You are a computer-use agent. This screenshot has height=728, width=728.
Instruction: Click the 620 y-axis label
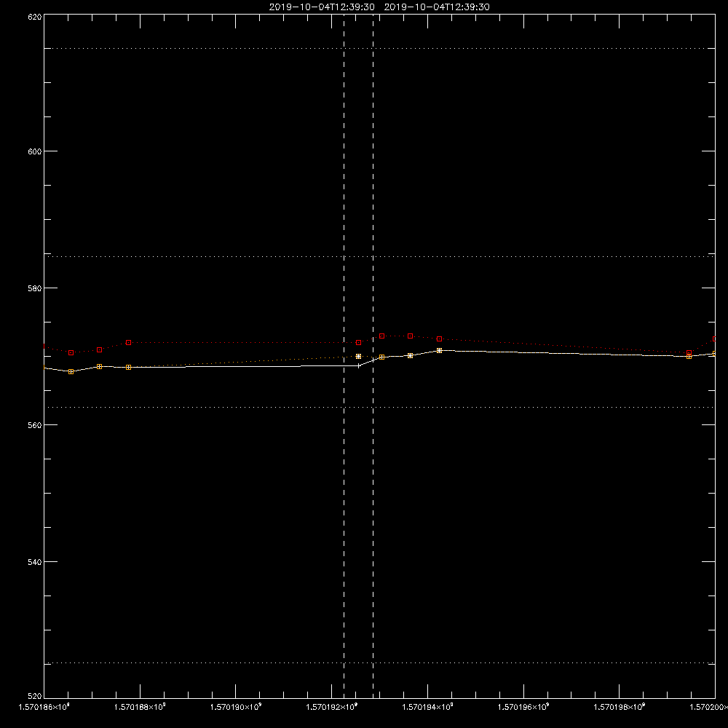(x=35, y=17)
